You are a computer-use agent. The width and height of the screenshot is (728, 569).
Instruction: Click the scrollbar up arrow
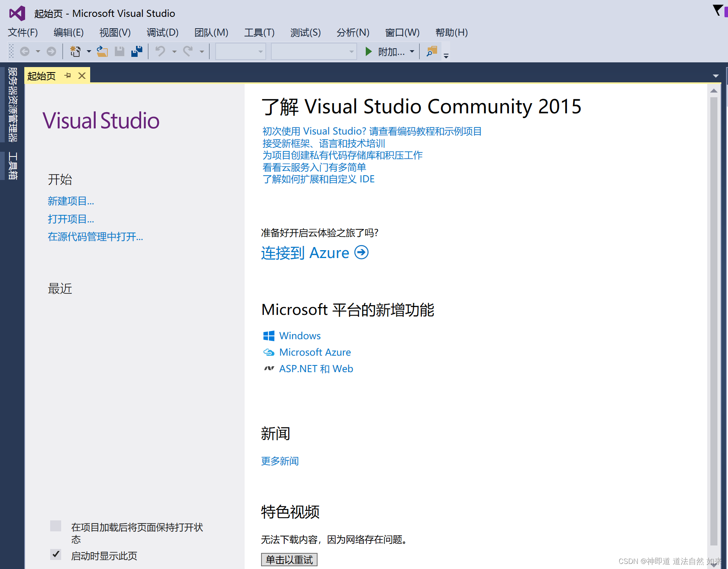(714, 91)
